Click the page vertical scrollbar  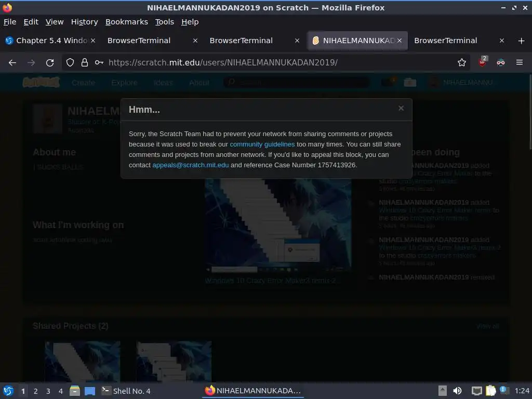tap(529, 112)
